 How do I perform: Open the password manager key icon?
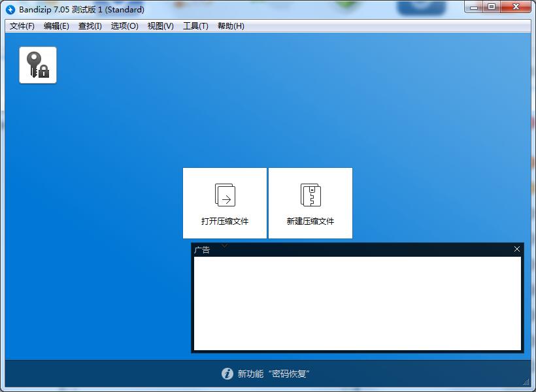37,64
